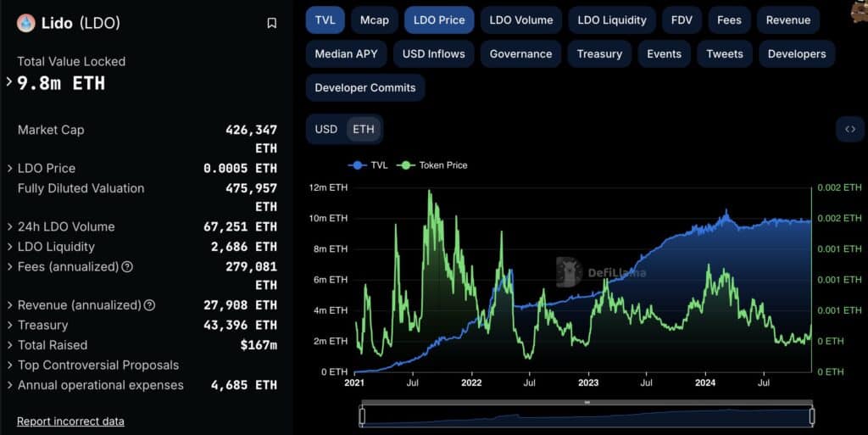The height and width of the screenshot is (435, 868).
Task: Toggle the Mcap chart metric
Action: point(374,20)
